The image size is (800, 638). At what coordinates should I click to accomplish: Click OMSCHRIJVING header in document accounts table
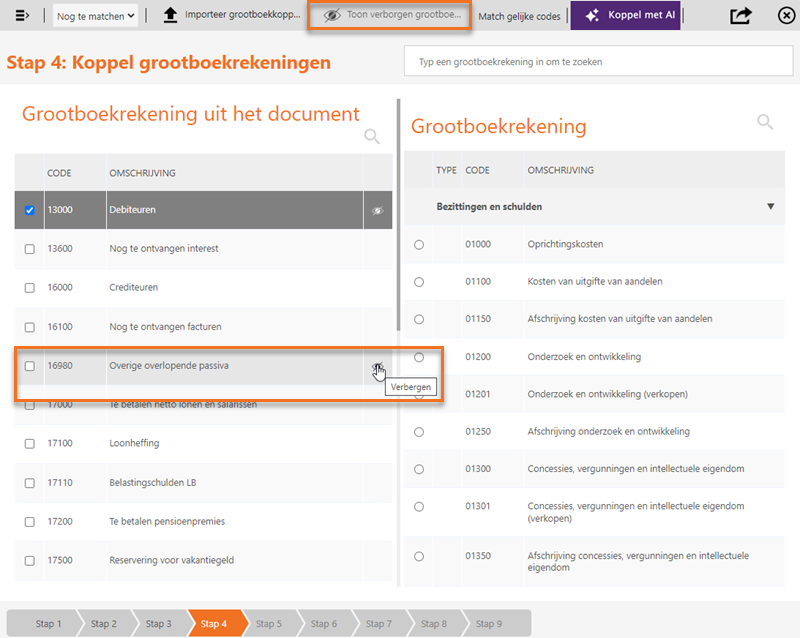click(x=142, y=173)
